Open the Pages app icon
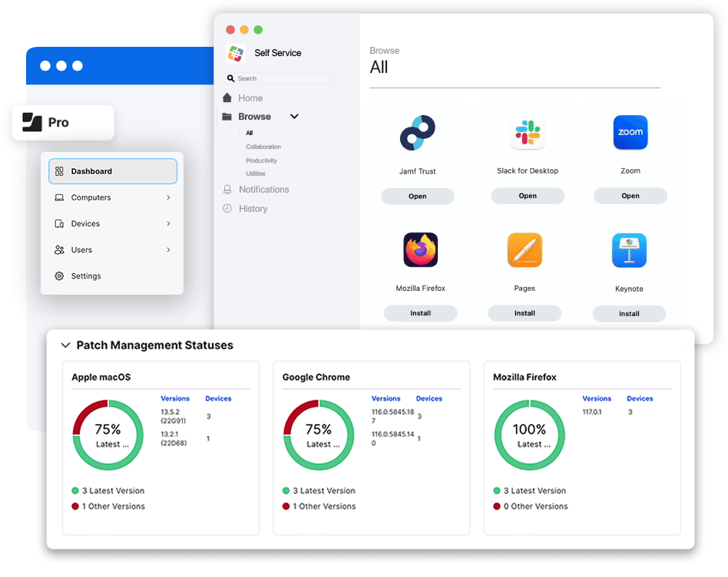 pos(524,249)
